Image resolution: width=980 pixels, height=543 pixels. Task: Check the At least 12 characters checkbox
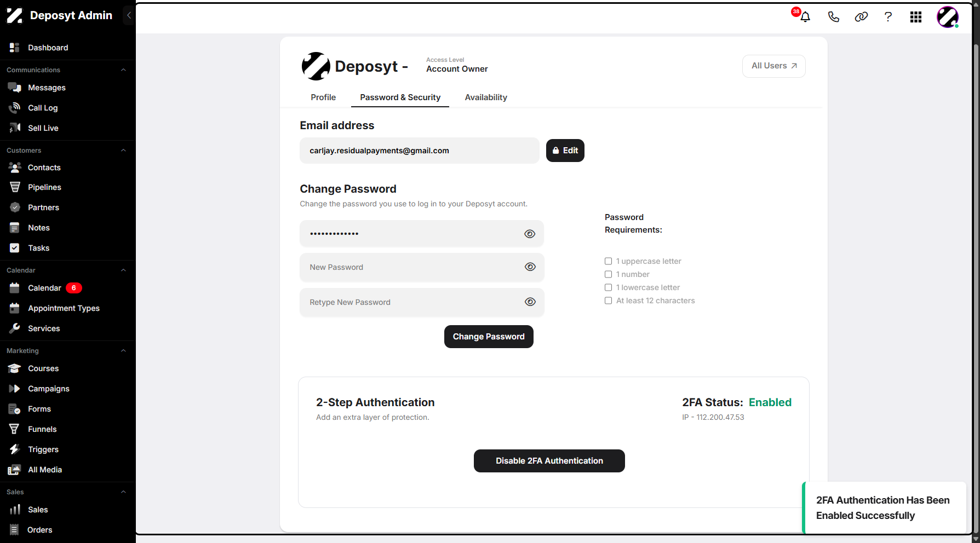coord(608,301)
